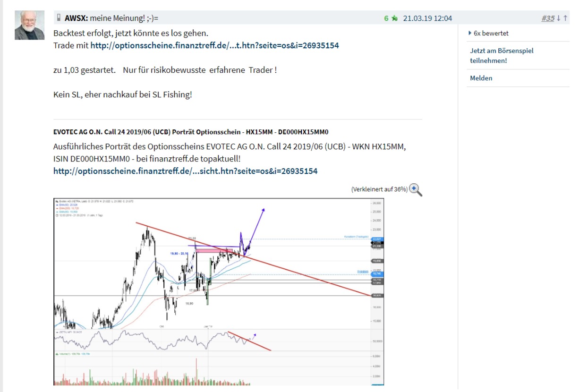Open the trade link ending 't.htn?seite=os&i=26935154'
This screenshot has width=579, height=392.
[214, 46]
